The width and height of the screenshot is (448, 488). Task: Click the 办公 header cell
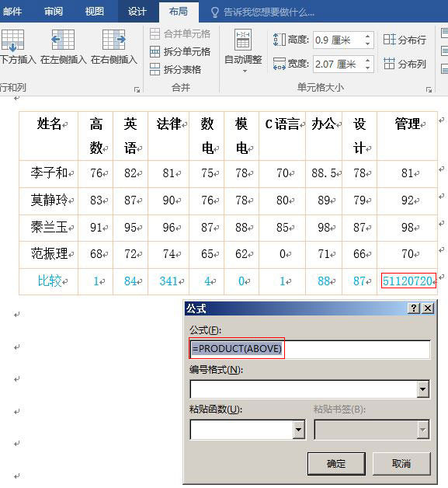point(324,136)
